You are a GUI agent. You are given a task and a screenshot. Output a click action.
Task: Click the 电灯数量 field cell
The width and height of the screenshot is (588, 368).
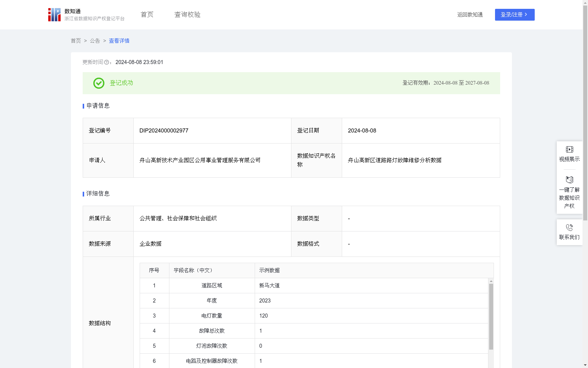click(x=212, y=316)
